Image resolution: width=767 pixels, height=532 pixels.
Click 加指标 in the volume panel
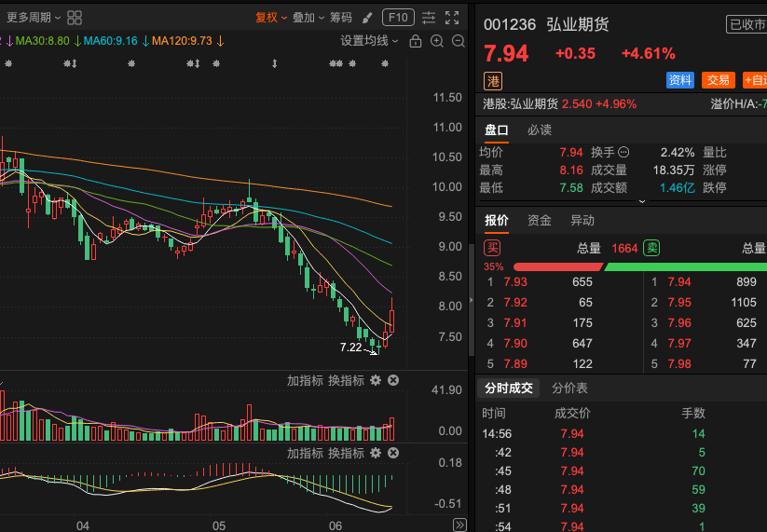(306, 380)
